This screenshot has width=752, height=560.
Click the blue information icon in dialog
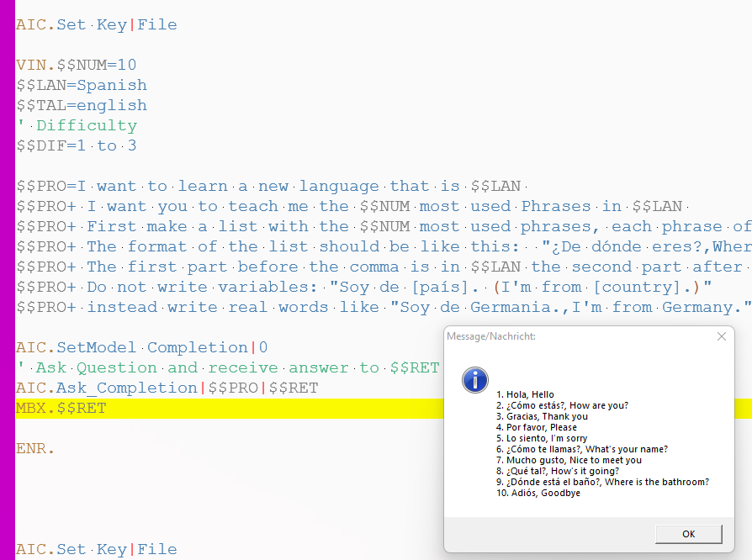[475, 380]
